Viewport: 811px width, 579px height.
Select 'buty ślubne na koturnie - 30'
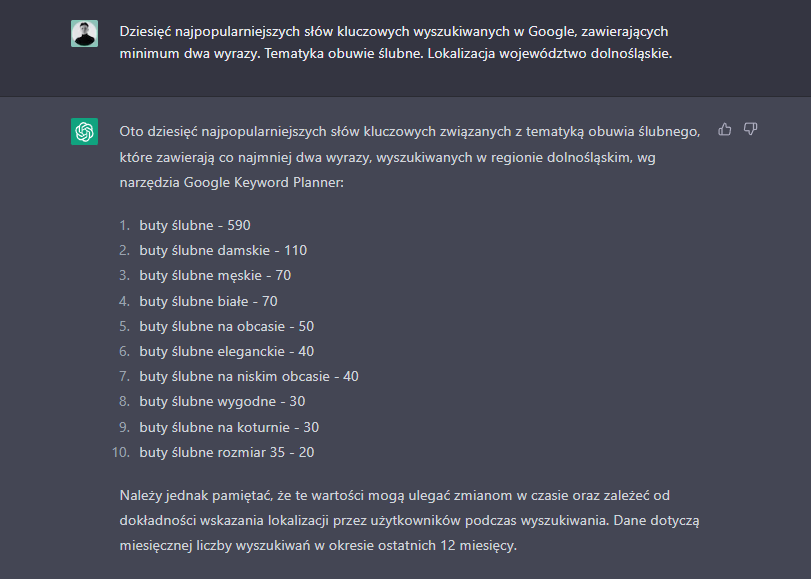[x=229, y=427]
